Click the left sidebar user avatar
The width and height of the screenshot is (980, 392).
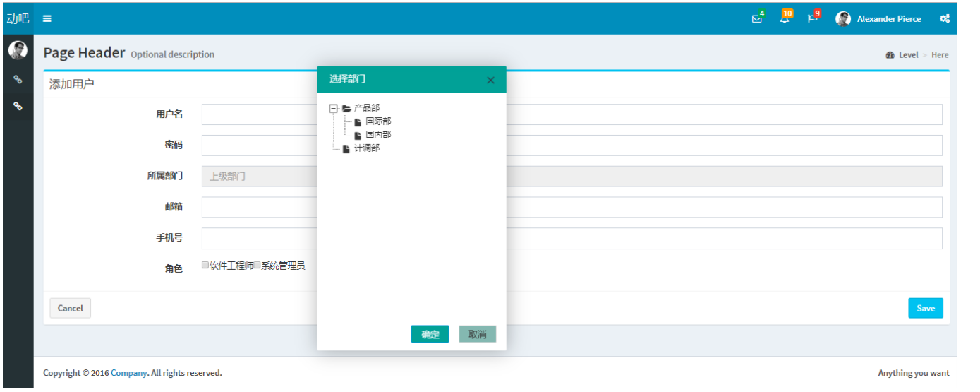click(18, 50)
